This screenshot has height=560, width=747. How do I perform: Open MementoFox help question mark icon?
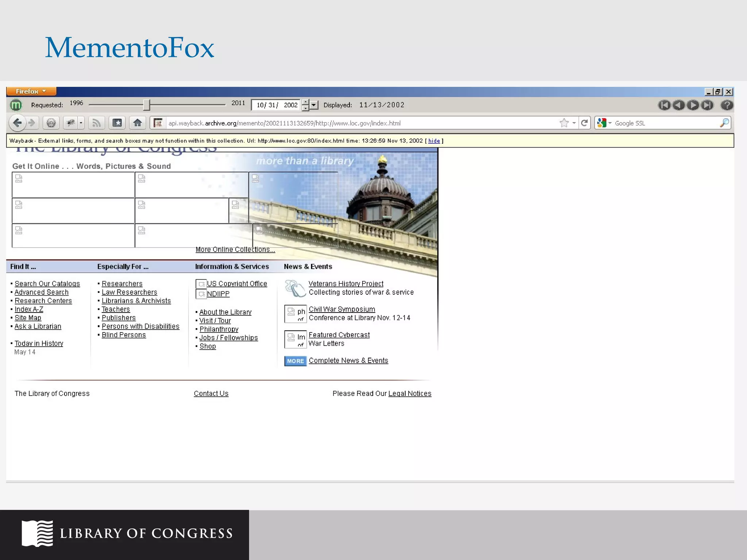(727, 105)
